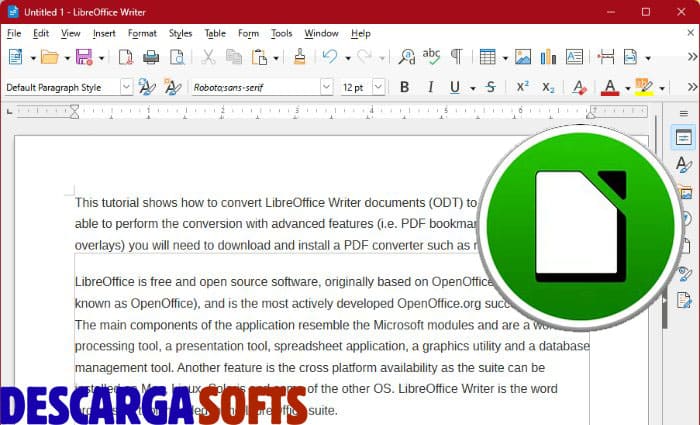Open the font size dropdown arrow
700x425 pixels.
click(379, 87)
